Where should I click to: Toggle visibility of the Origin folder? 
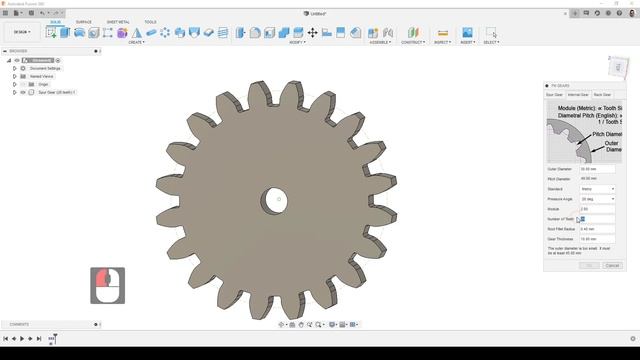point(23,84)
